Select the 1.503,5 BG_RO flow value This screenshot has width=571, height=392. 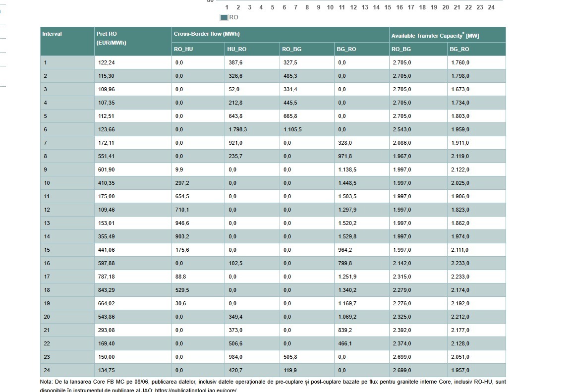(347, 196)
